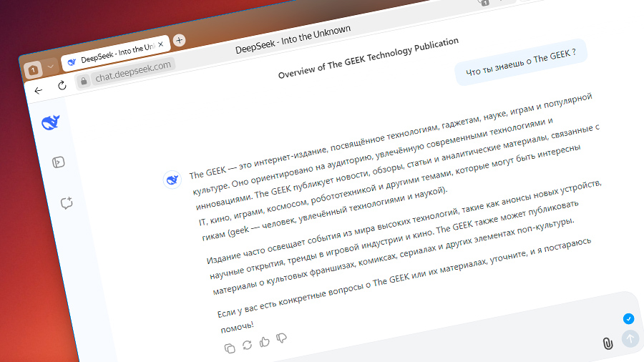Go back with the browser back arrow
Viewport: 644px width, 362px height.
pyautogui.click(x=38, y=90)
